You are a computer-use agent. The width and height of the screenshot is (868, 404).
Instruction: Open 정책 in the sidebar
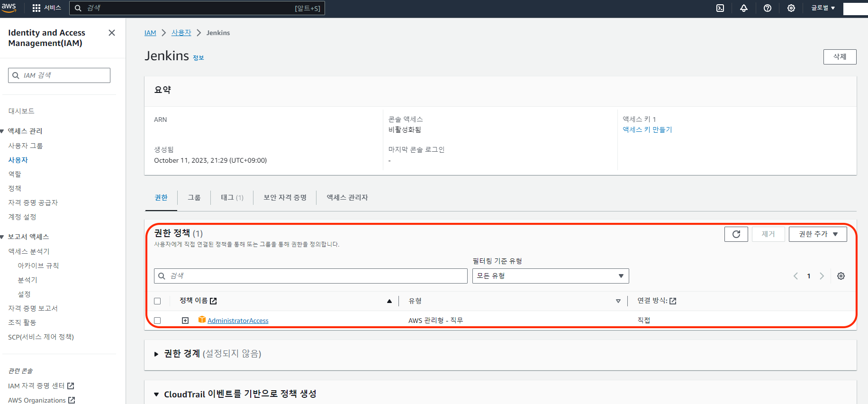click(15, 189)
